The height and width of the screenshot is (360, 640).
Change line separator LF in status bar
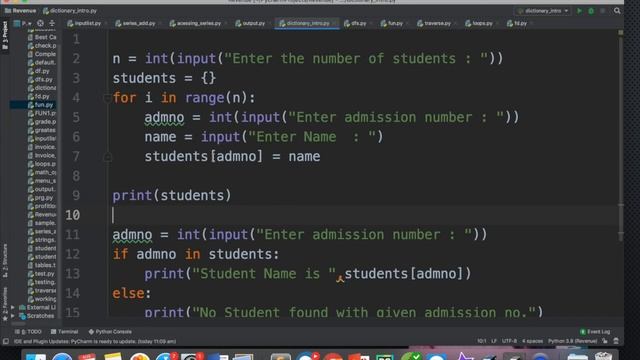click(x=494, y=341)
